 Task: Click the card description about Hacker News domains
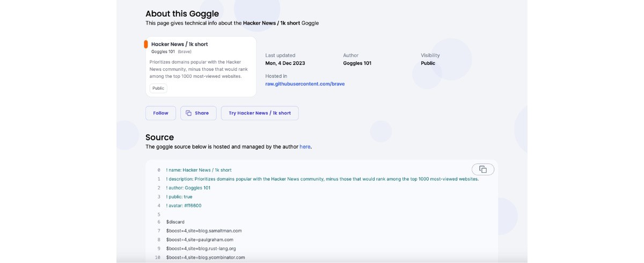(199, 69)
